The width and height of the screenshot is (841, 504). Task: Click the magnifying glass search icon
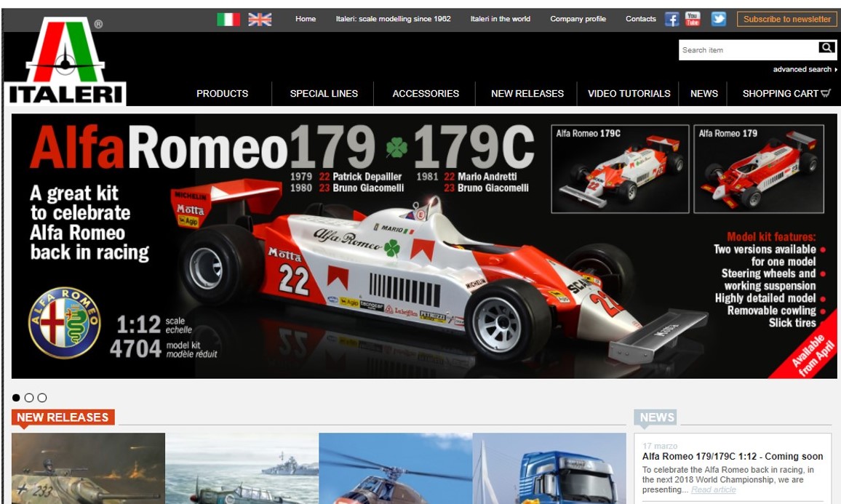[826, 48]
